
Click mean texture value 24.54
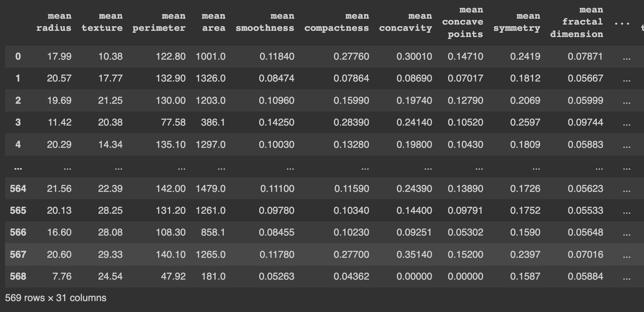pos(110,277)
